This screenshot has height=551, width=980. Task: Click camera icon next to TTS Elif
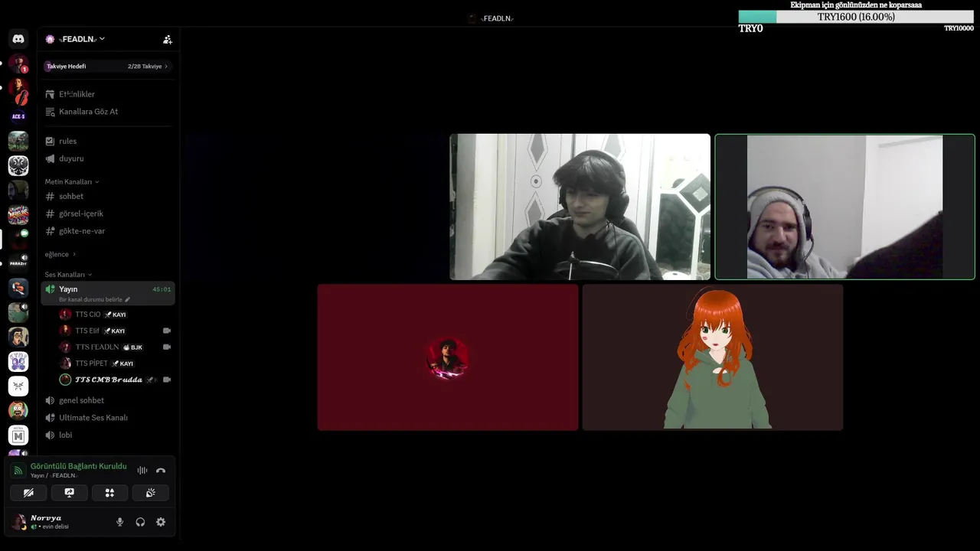[x=167, y=331]
